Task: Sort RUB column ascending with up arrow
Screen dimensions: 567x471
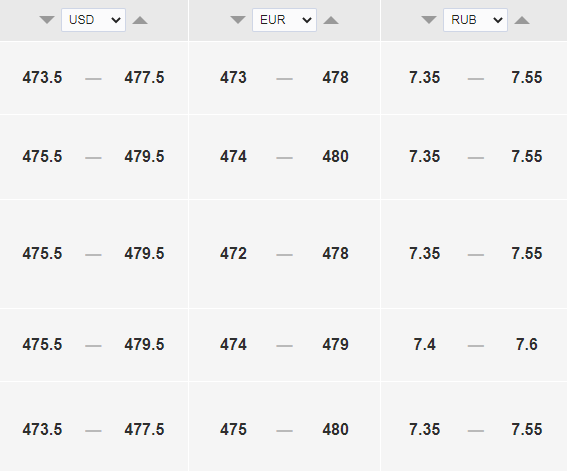Action: pos(522,20)
